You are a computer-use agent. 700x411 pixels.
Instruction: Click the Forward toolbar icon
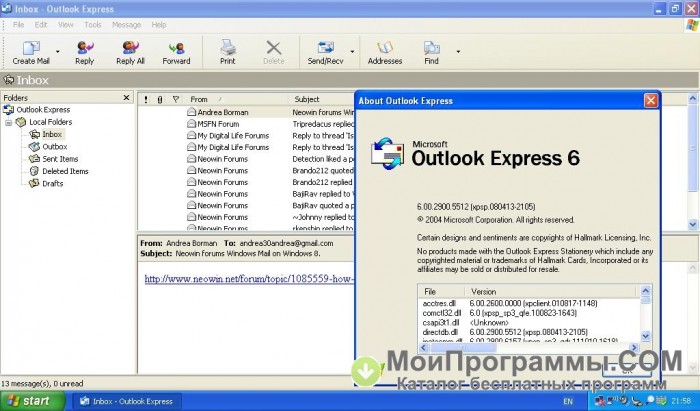pos(176,48)
